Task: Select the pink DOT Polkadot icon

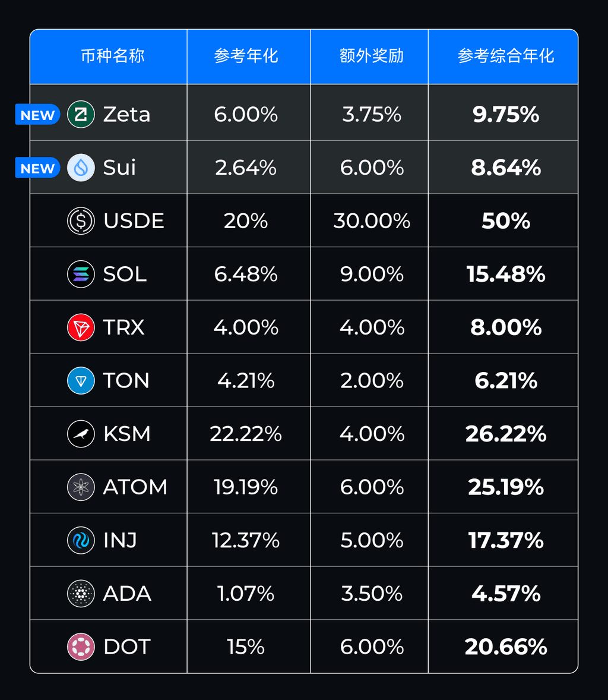Action: click(81, 647)
